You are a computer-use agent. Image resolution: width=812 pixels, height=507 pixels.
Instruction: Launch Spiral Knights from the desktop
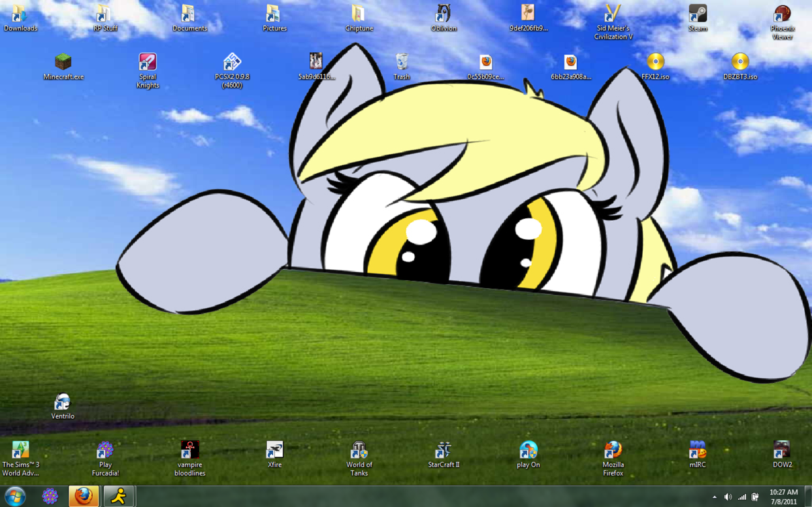click(148, 63)
